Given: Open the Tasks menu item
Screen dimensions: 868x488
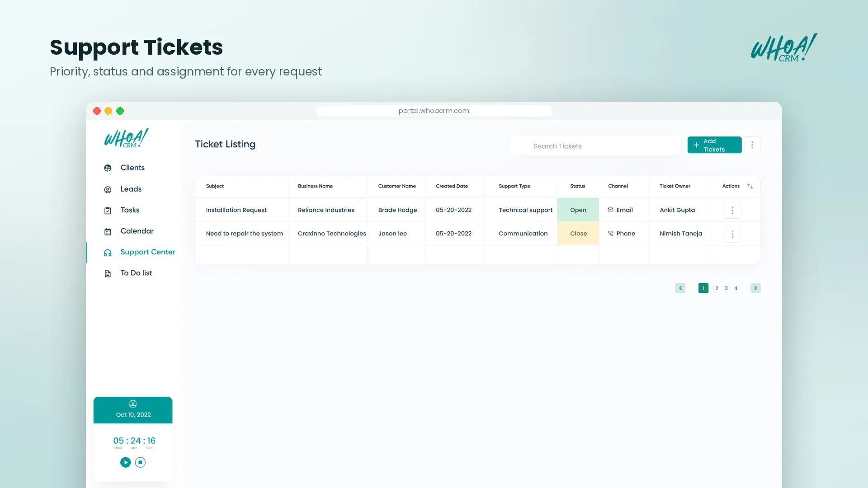Looking at the screenshot, I should (130, 210).
